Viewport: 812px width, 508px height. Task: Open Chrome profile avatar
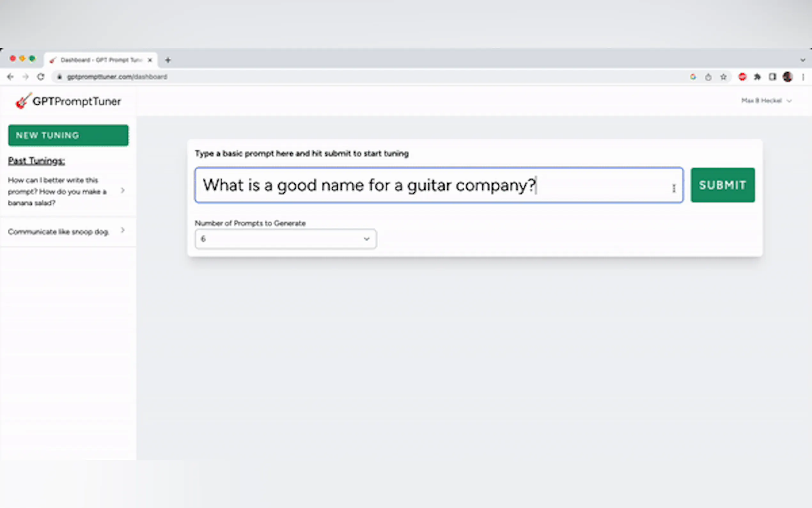tap(787, 77)
